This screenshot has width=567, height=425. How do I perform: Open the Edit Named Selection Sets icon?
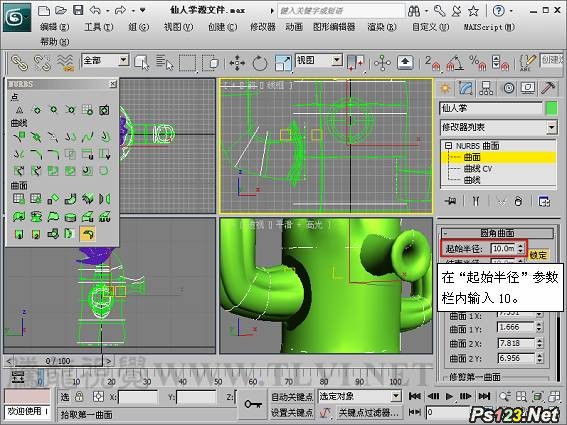pyautogui.click(x=528, y=63)
